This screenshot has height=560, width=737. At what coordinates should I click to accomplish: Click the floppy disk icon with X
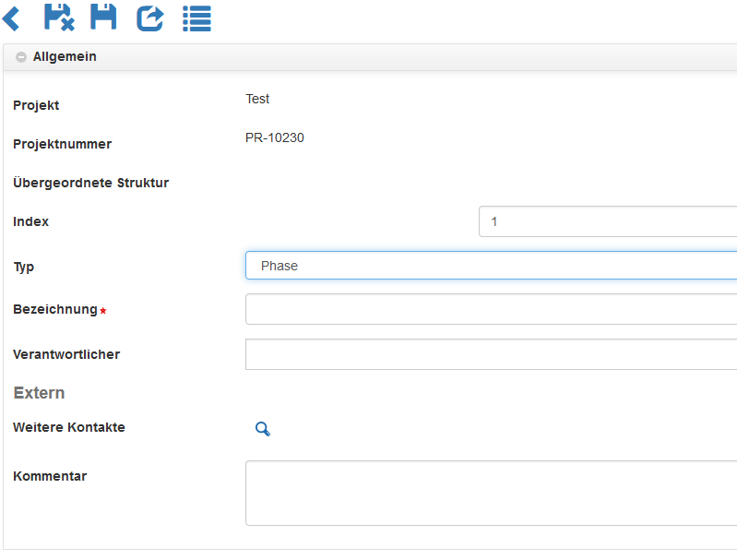[x=59, y=17]
